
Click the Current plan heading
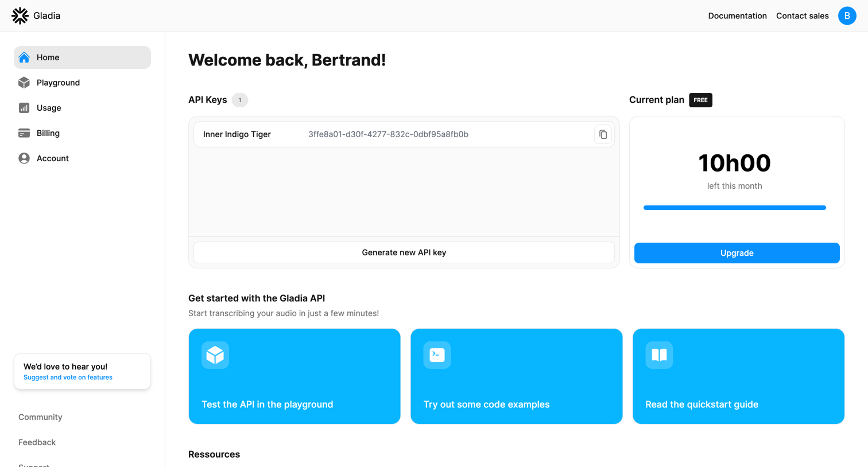click(x=657, y=100)
